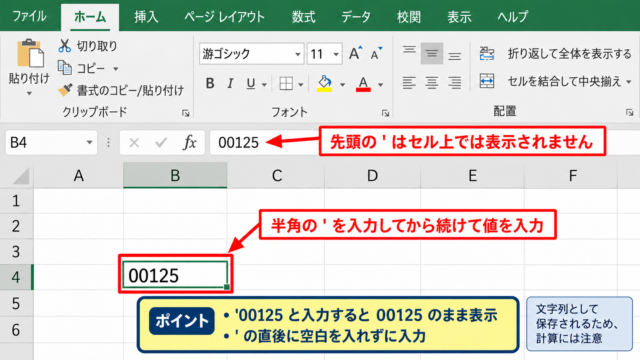The height and width of the screenshot is (360, 640).
Task: Select column A header
Action: 78,176
